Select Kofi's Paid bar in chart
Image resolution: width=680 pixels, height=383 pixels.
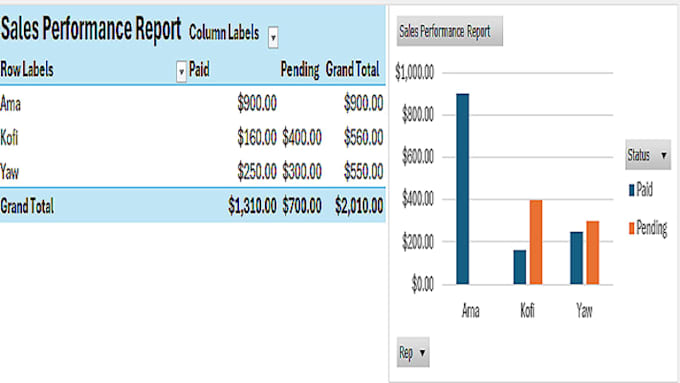pos(520,267)
